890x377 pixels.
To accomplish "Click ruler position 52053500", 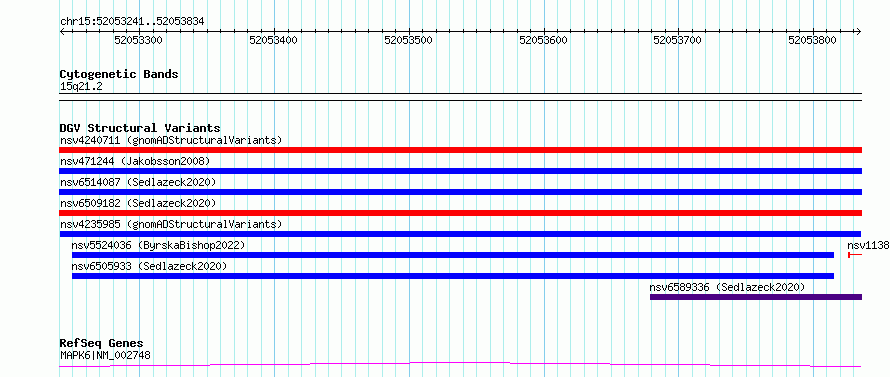I will (x=409, y=40).
